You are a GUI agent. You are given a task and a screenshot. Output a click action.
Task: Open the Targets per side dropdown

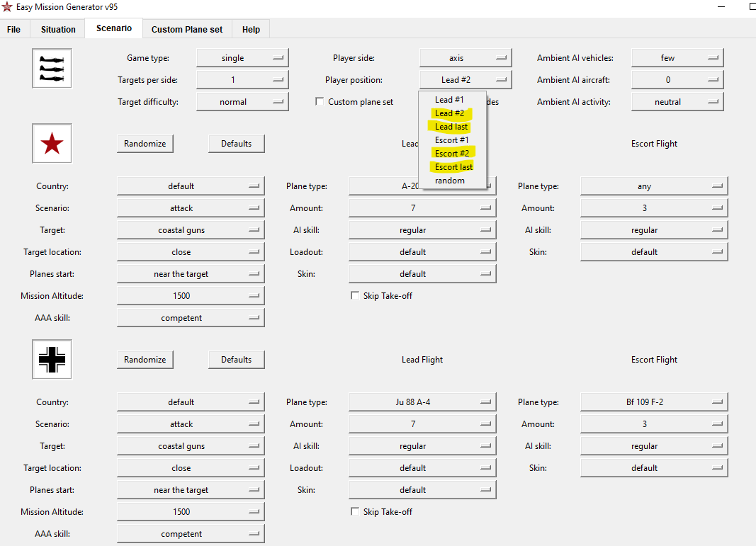pos(242,79)
